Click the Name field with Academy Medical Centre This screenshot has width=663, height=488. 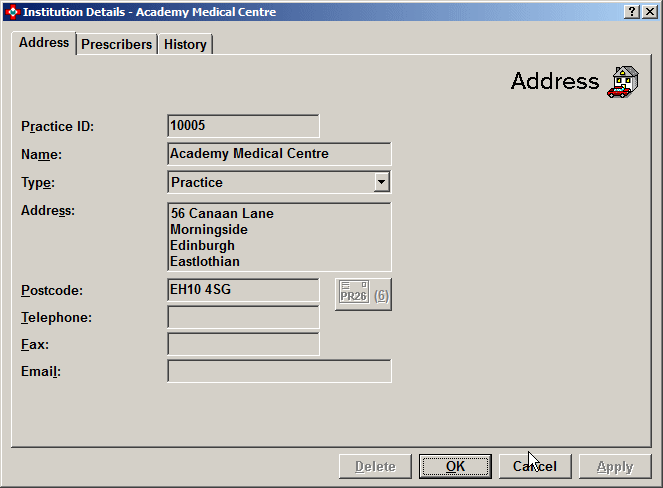[x=279, y=154]
